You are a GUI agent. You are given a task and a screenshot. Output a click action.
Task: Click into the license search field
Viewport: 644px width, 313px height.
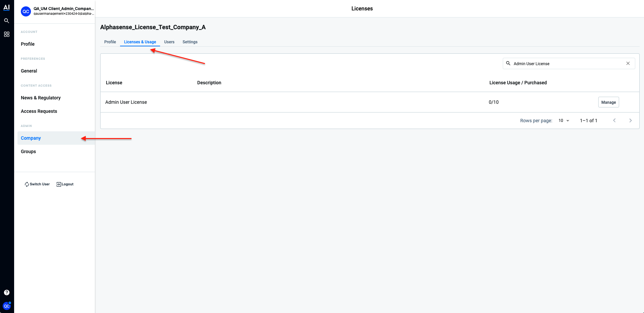click(569, 63)
